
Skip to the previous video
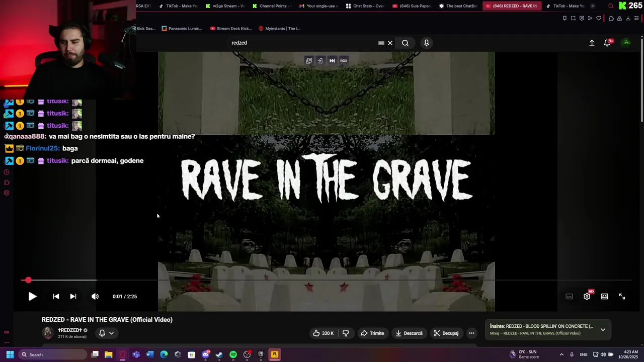click(56, 297)
